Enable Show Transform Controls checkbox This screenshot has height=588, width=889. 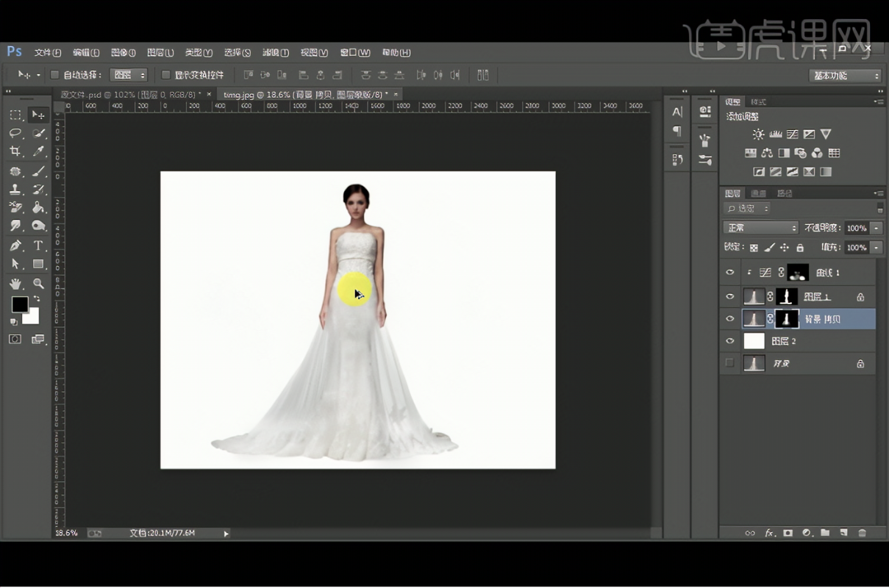click(x=165, y=75)
